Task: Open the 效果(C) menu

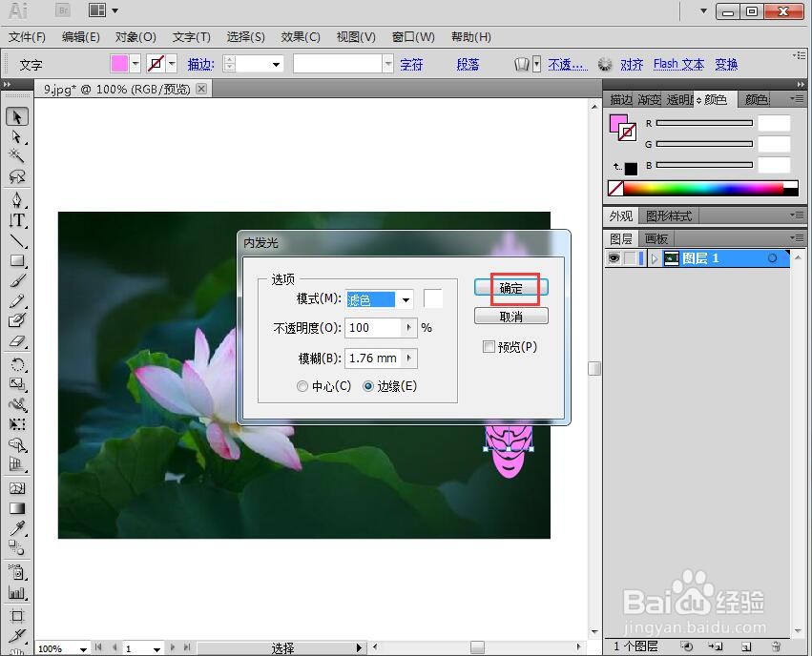Action: click(301, 37)
